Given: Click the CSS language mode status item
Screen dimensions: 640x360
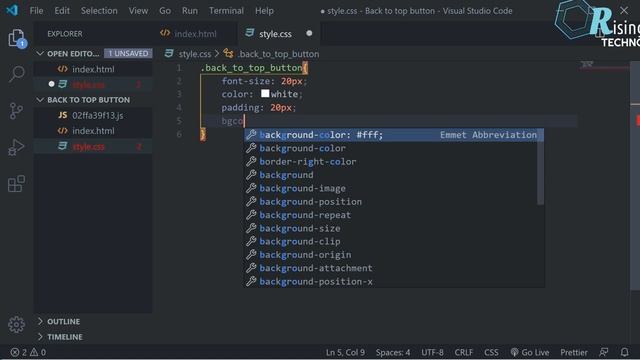Looking at the screenshot, I should (491, 352).
